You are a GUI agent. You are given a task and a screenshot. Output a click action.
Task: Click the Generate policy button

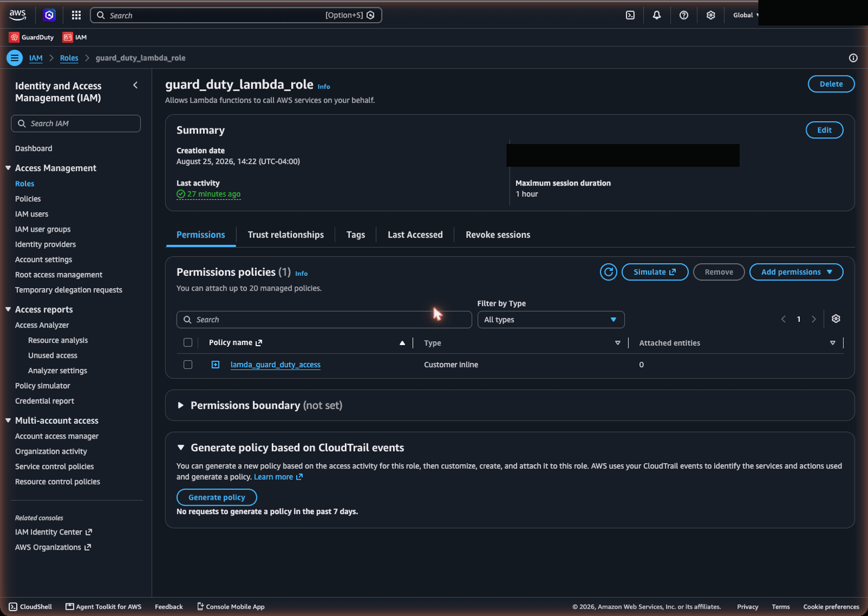click(x=216, y=497)
